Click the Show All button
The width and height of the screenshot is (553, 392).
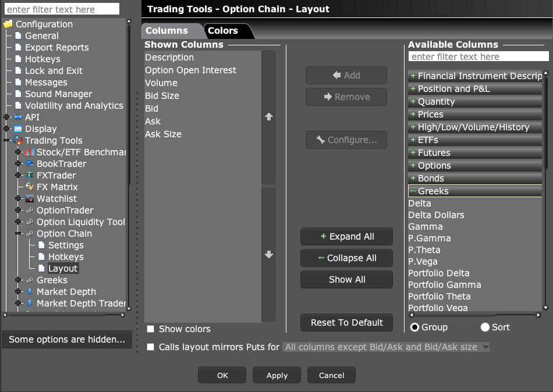(x=347, y=280)
